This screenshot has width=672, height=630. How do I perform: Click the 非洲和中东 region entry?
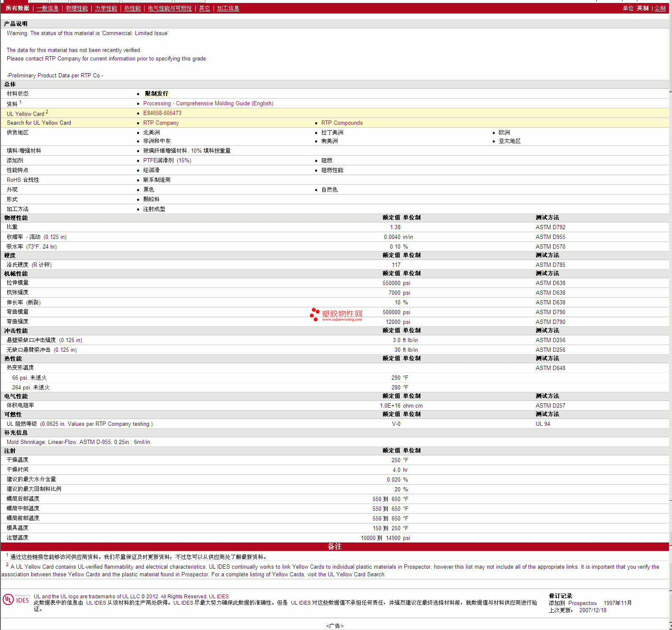pyautogui.click(x=157, y=141)
